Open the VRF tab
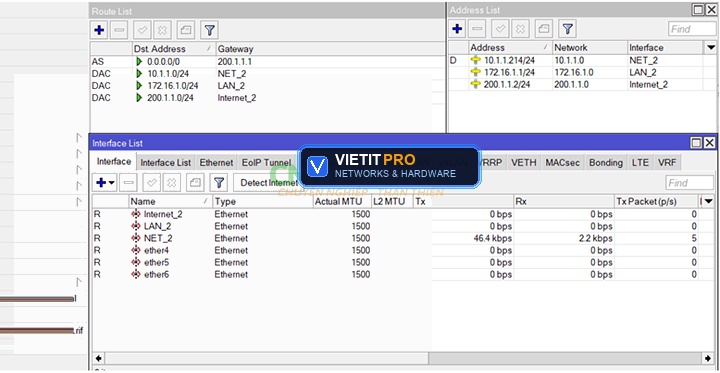The width and height of the screenshot is (720, 373). [x=667, y=163]
